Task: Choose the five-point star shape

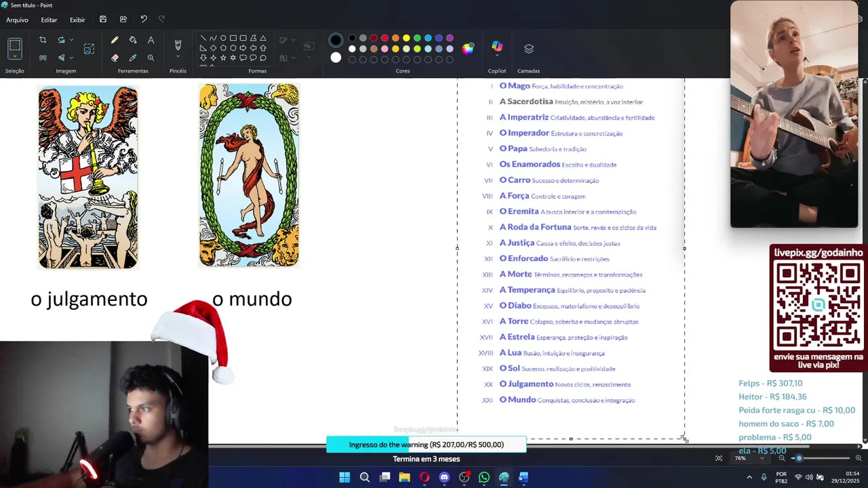Action: pos(223,58)
